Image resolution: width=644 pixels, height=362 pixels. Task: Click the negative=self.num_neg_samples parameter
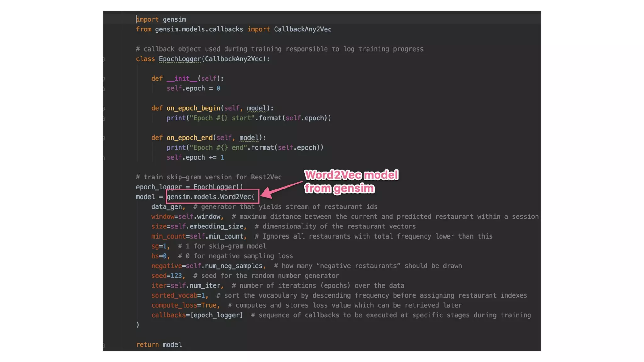(x=208, y=266)
